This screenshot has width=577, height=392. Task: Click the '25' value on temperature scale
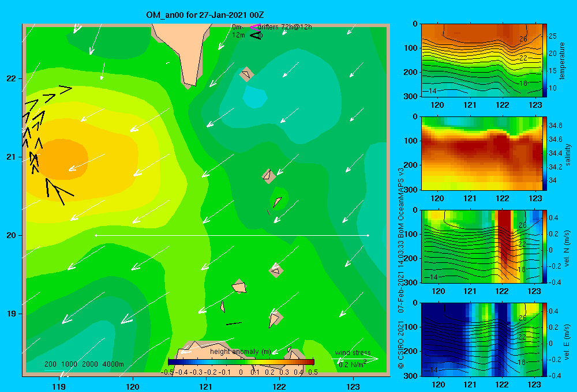(553, 36)
